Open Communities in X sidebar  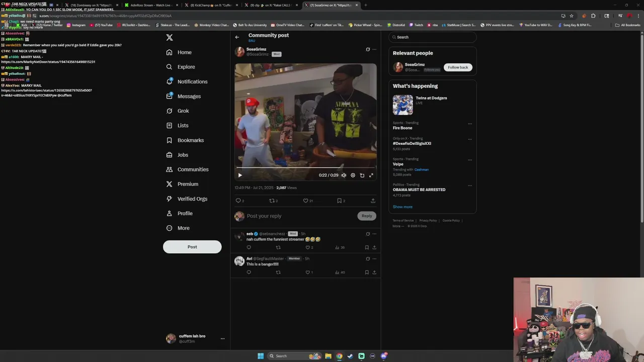[187, 169]
